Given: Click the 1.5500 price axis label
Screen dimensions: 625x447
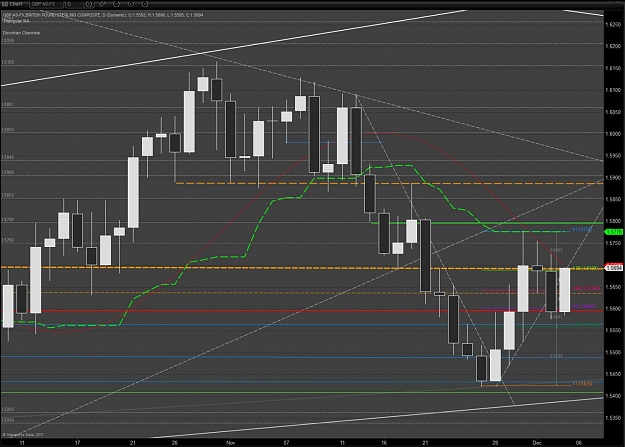Looking at the screenshot, I should click(x=613, y=352).
